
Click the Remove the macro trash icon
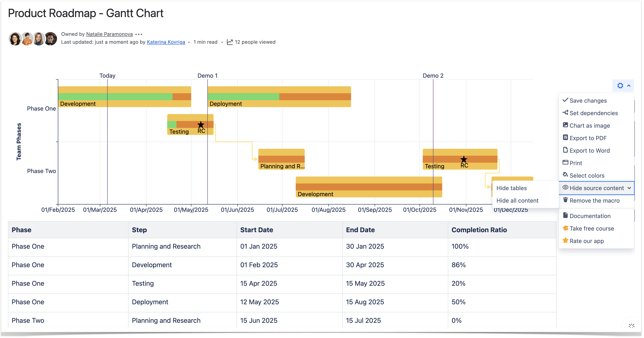pos(565,200)
